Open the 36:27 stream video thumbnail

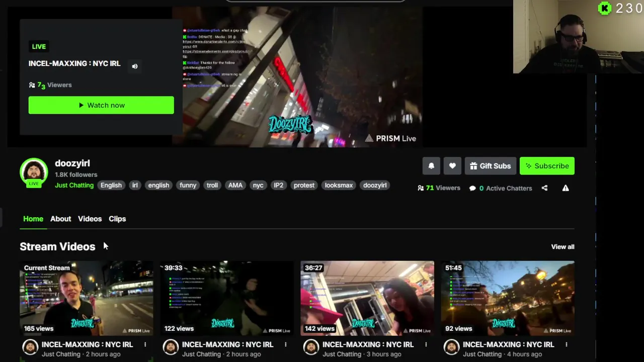click(x=367, y=298)
